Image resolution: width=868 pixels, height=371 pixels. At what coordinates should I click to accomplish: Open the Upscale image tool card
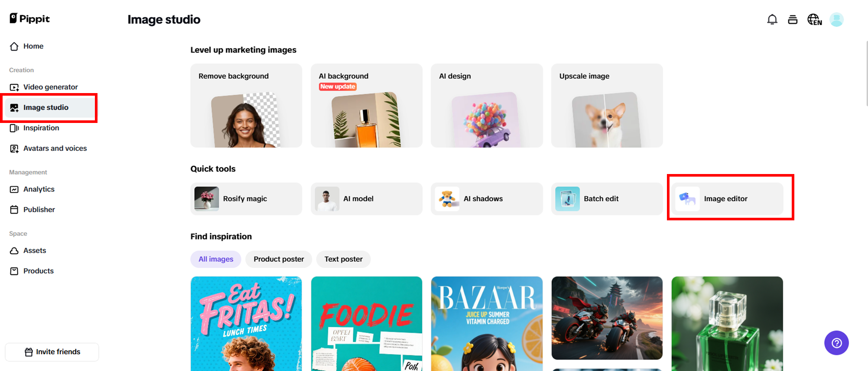point(607,106)
